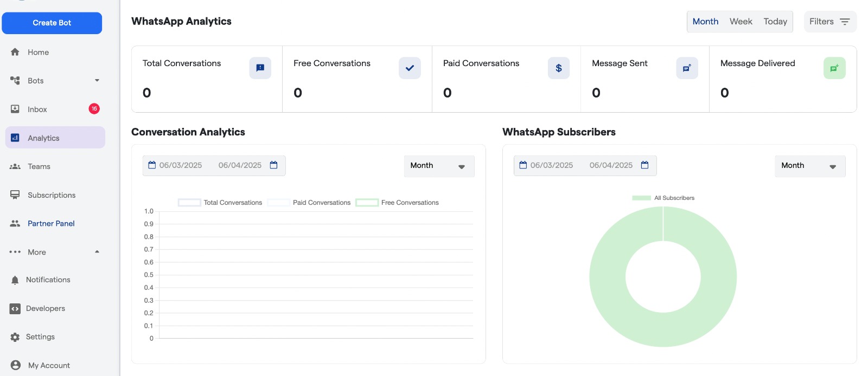This screenshot has width=868, height=376.
Task: Select the Month range tab
Action: (705, 22)
